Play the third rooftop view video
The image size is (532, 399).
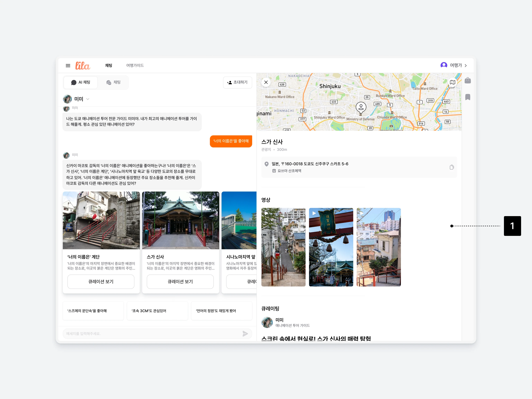[379, 247]
